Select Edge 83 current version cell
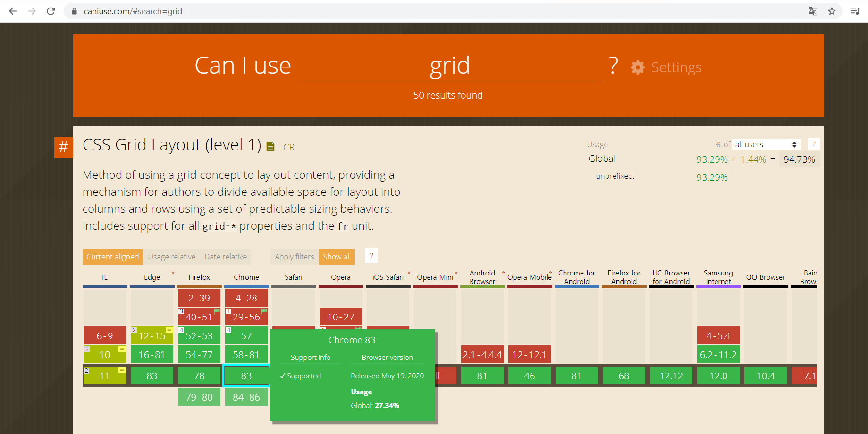This screenshot has width=868, height=434. 152,376
